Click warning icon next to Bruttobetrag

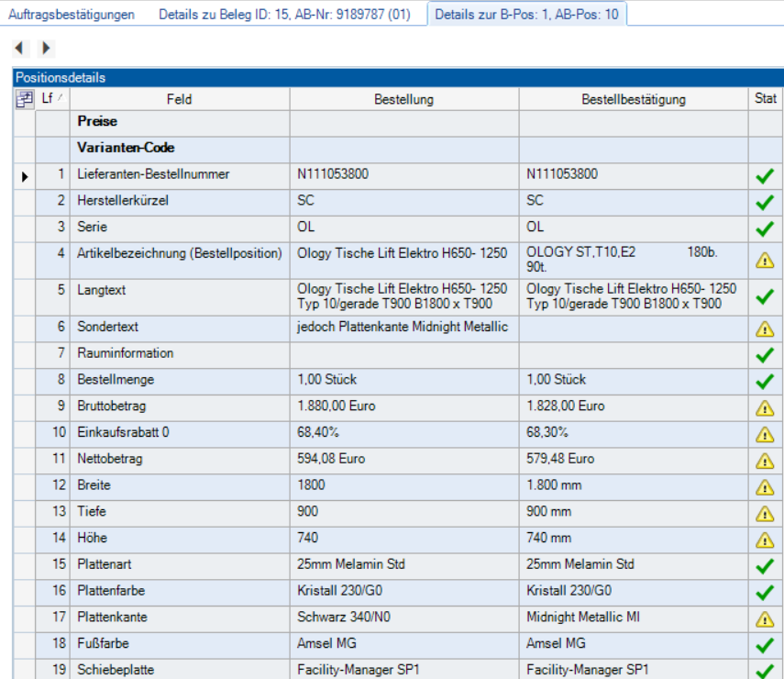coord(764,406)
